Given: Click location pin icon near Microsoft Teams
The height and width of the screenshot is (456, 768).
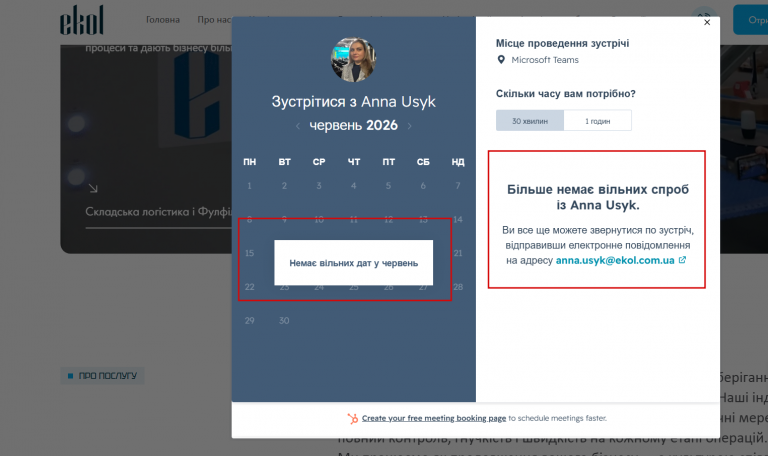Looking at the screenshot, I should click(x=501, y=60).
